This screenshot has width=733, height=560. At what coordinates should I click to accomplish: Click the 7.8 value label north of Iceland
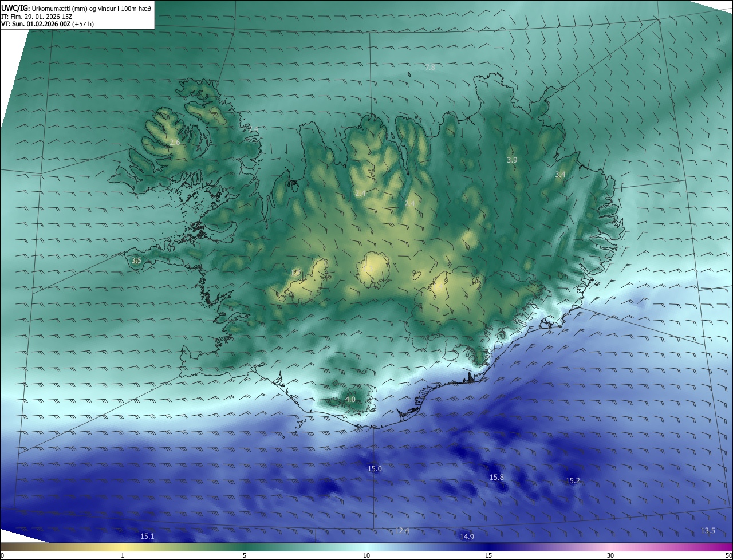(430, 68)
